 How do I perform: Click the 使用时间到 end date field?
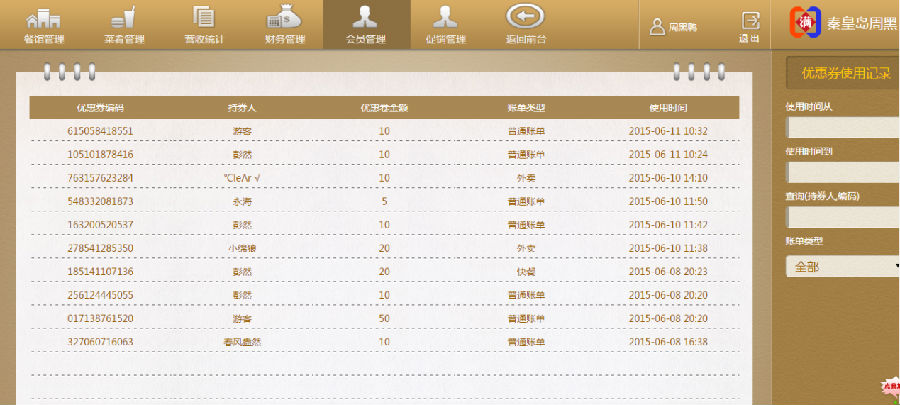tap(843, 172)
